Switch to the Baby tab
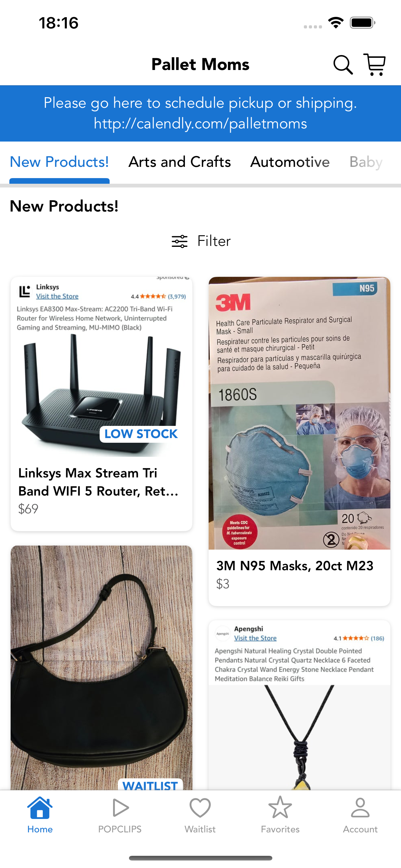 [x=366, y=162]
